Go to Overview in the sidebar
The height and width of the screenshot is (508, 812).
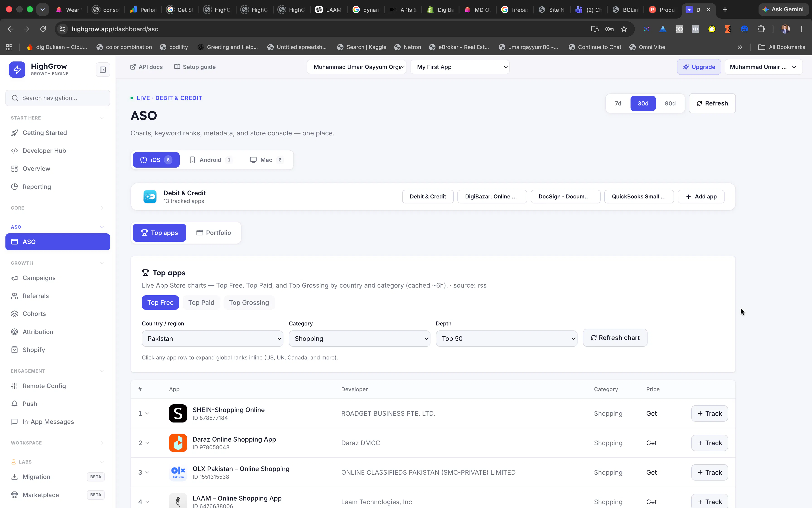point(58,169)
